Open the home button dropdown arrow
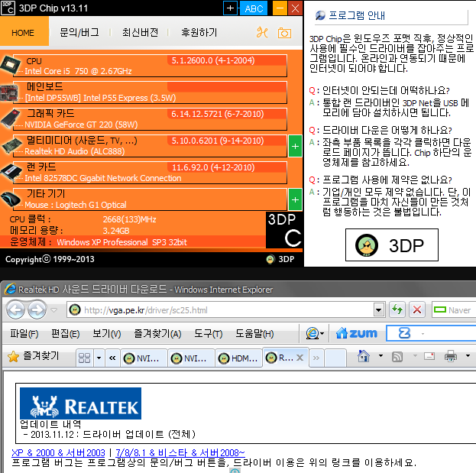 (x=380, y=356)
